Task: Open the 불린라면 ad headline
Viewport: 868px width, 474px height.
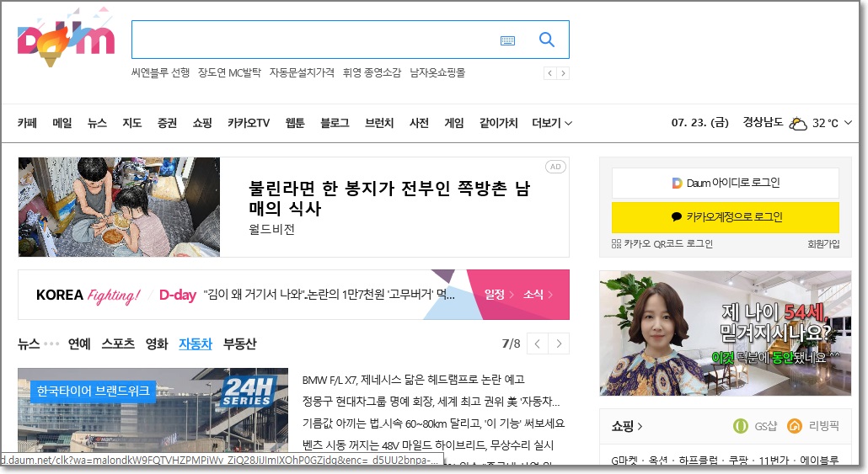Action: [389, 198]
